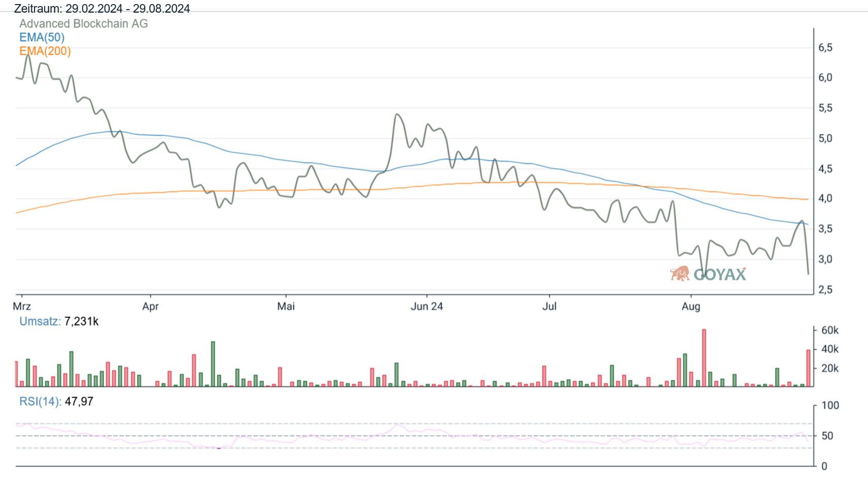Click the 40k volume axis label
868x496 pixels.
point(830,349)
